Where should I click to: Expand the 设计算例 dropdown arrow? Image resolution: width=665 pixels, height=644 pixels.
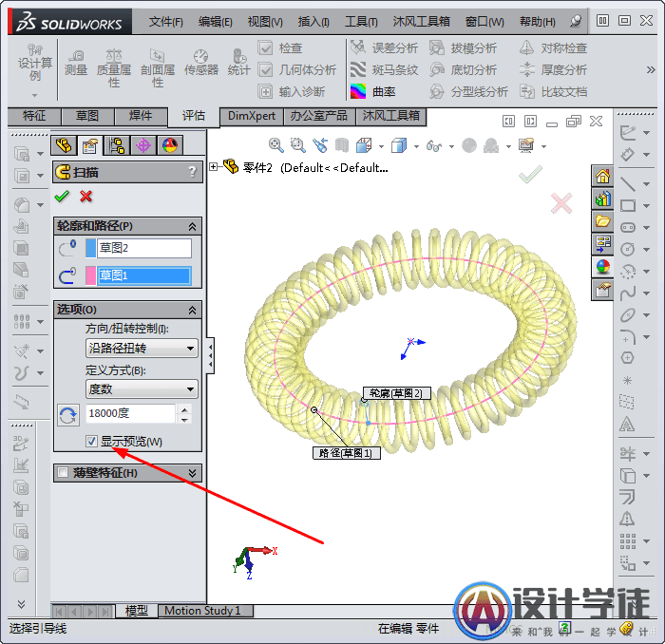[x=35, y=95]
